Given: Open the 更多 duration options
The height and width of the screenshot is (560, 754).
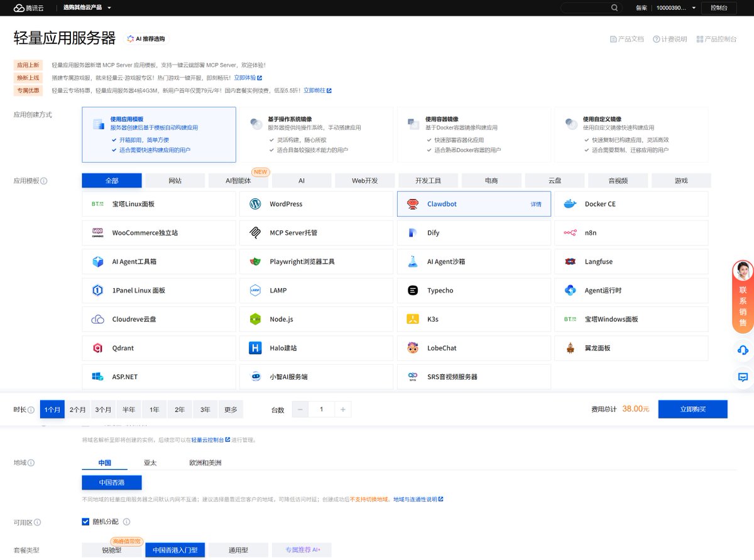Looking at the screenshot, I should click(x=231, y=409).
